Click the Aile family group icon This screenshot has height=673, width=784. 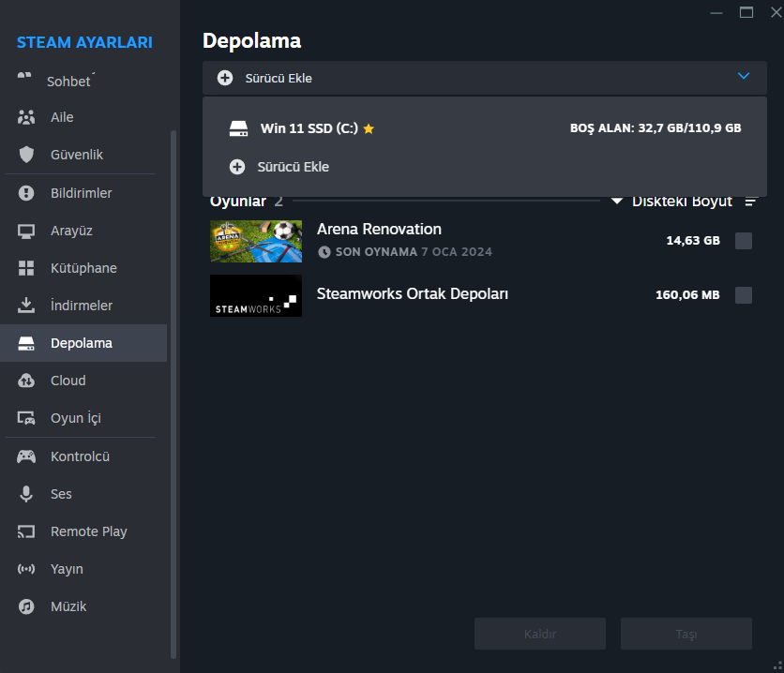click(26, 117)
